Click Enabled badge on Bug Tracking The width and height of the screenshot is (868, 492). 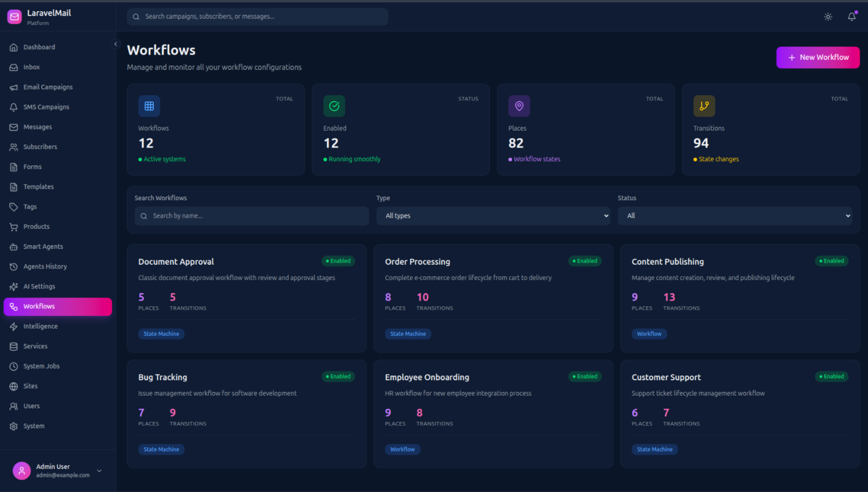coord(338,376)
